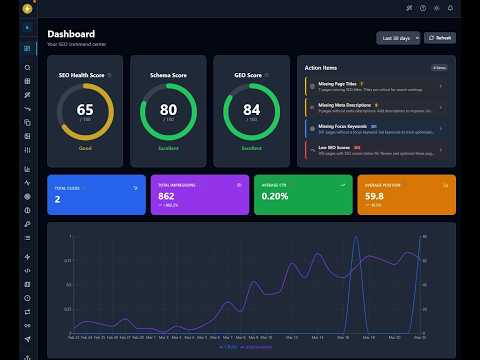Viewport: 480px width, 360px height.
Task: Click the icon on Average Position card
Action: 446,185
